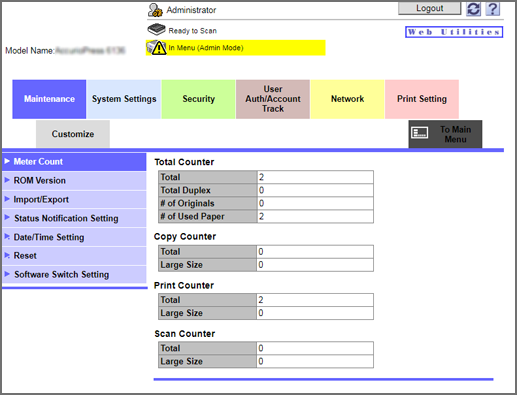517x395 pixels.
Task: Open the Customize tab
Action: [x=73, y=134]
